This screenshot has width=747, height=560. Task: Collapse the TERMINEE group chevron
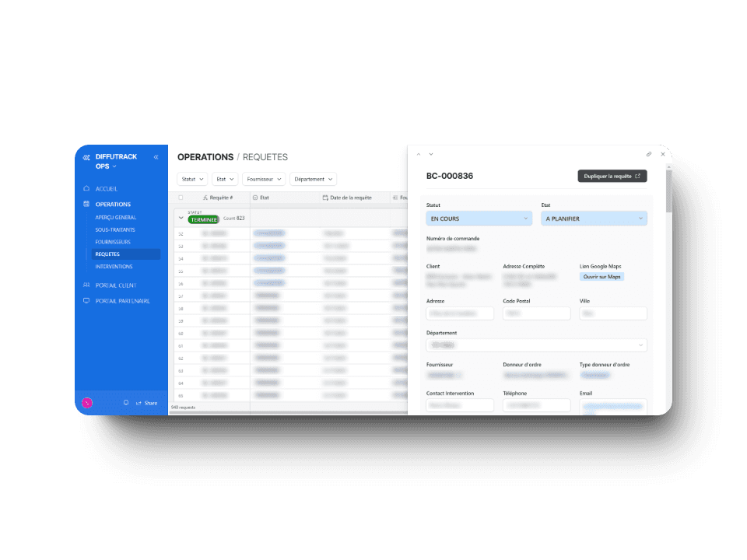click(181, 218)
